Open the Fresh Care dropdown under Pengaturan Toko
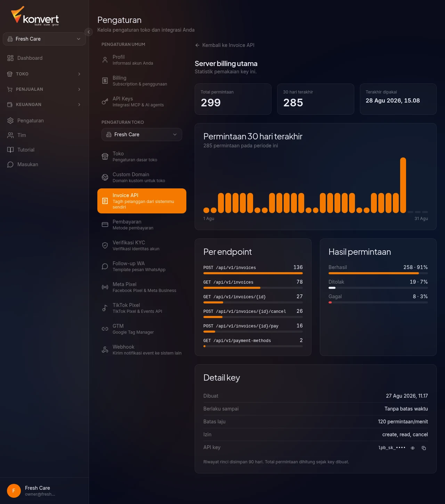 142,135
